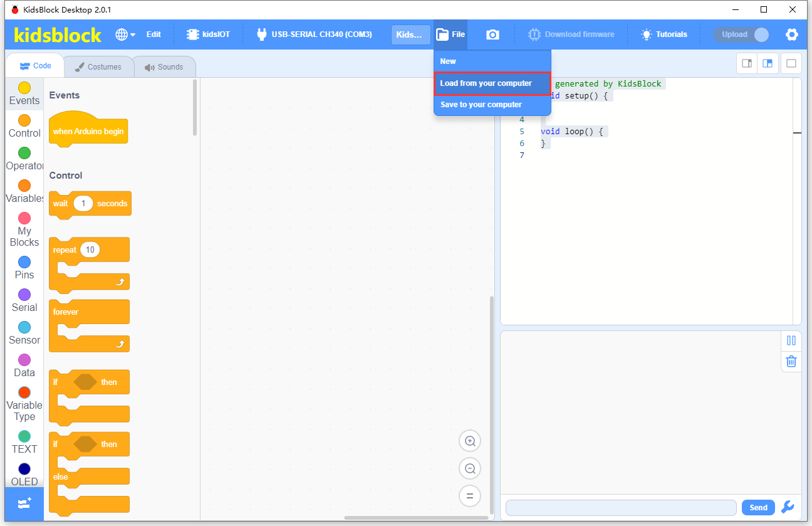Screen dimensions: 812x526
Task: Select the Control block category
Action: click(x=24, y=127)
